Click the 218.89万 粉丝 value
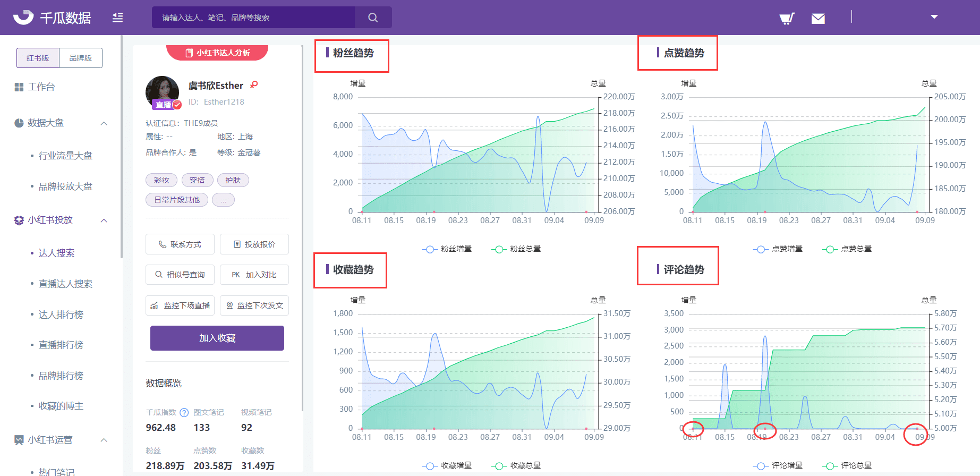 [x=165, y=466]
